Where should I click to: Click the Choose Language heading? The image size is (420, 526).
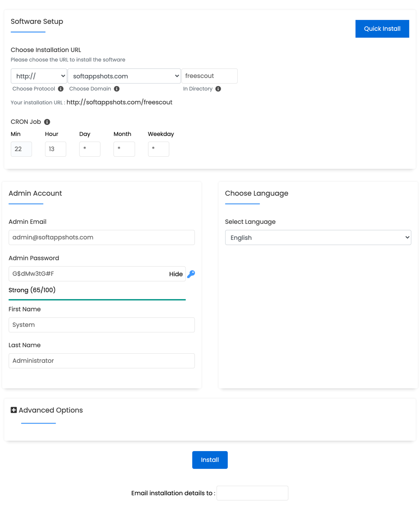coord(257,193)
